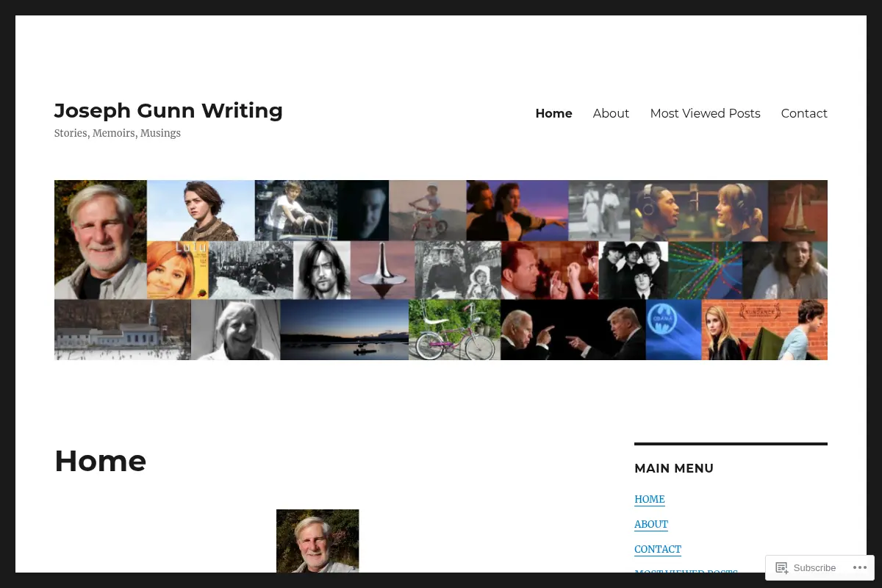
Task: Click the ABOUT link in Main Menu
Action: tap(651, 524)
